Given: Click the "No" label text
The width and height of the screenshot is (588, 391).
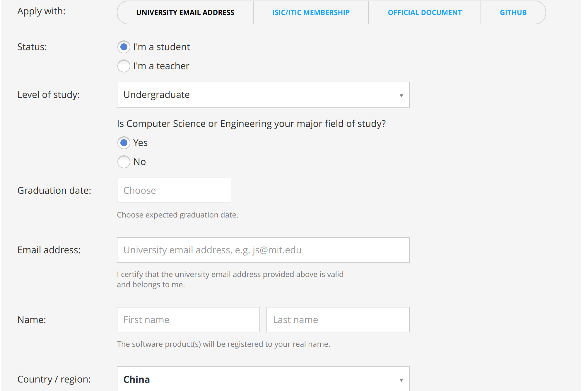Looking at the screenshot, I should 139,162.
